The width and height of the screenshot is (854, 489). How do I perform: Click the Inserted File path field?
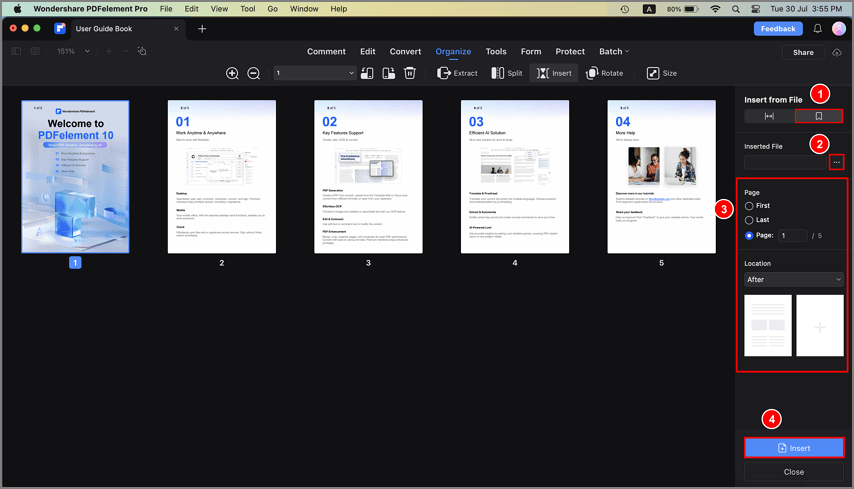(785, 162)
